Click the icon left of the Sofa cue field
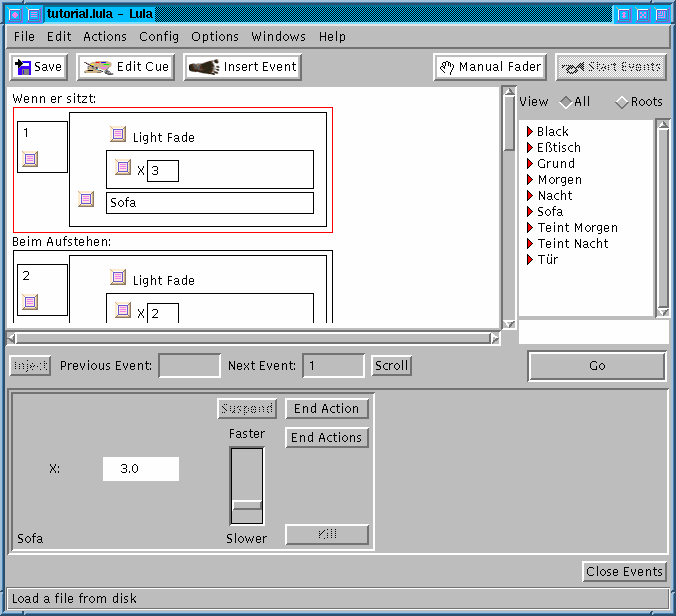 point(86,199)
